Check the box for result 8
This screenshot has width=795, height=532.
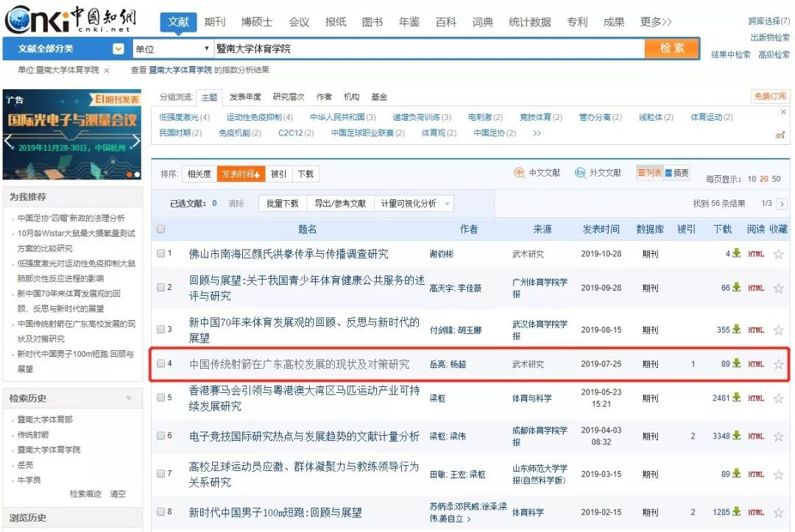pos(160,511)
